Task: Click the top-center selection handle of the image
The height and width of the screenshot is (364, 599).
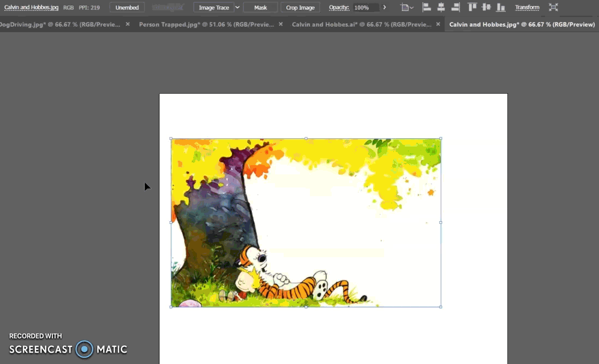Action: [306, 138]
